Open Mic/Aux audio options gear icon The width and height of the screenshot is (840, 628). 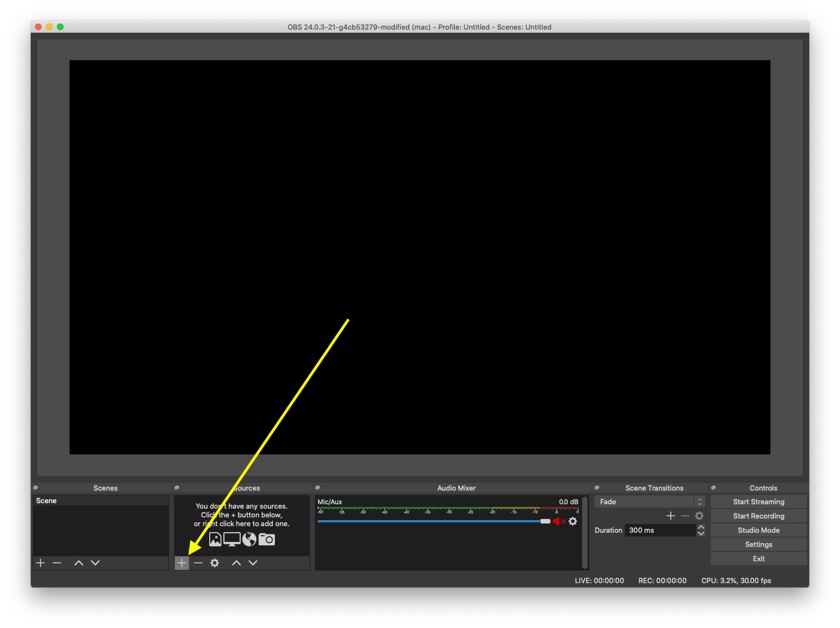573,522
